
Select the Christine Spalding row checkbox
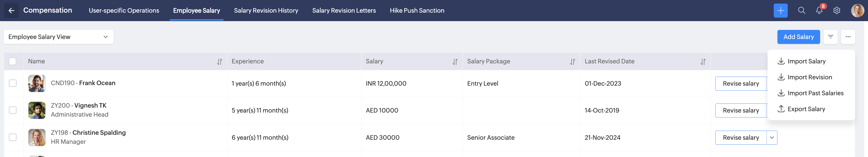(13, 137)
